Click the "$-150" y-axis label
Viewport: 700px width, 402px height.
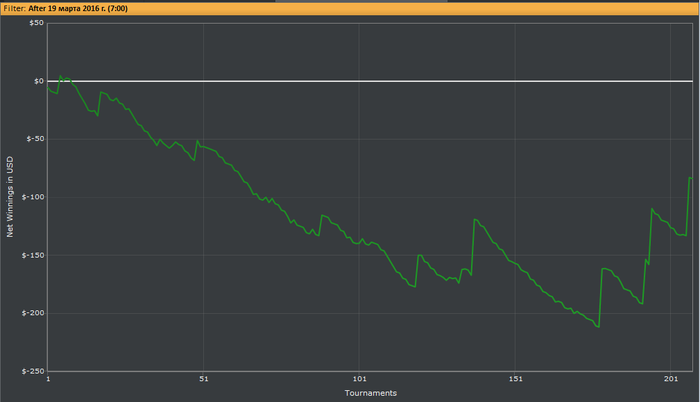coord(33,255)
